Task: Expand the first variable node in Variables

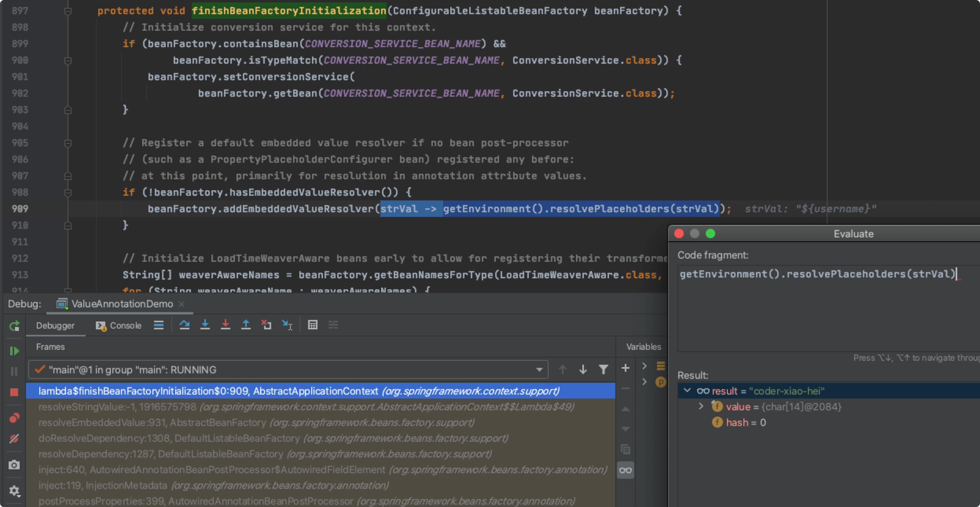Action: pos(644,366)
